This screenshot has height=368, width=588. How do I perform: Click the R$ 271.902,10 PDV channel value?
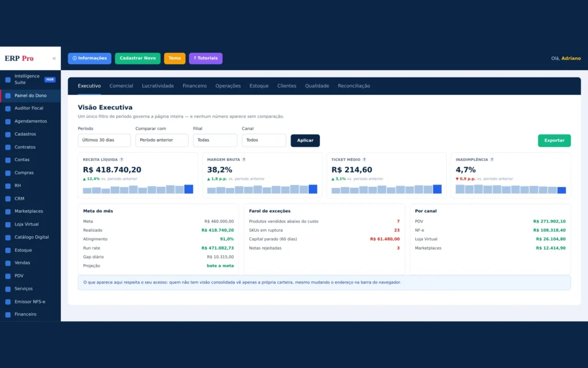550,221
